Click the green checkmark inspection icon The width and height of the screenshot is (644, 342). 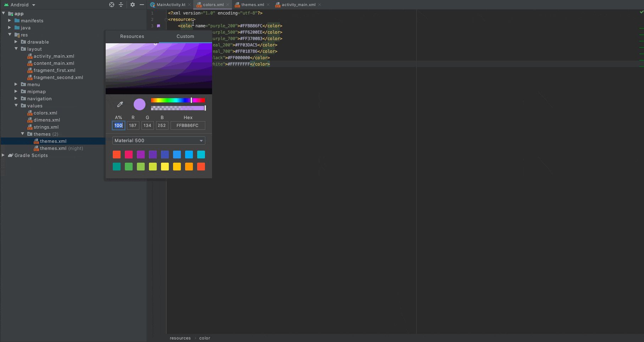pyautogui.click(x=641, y=12)
